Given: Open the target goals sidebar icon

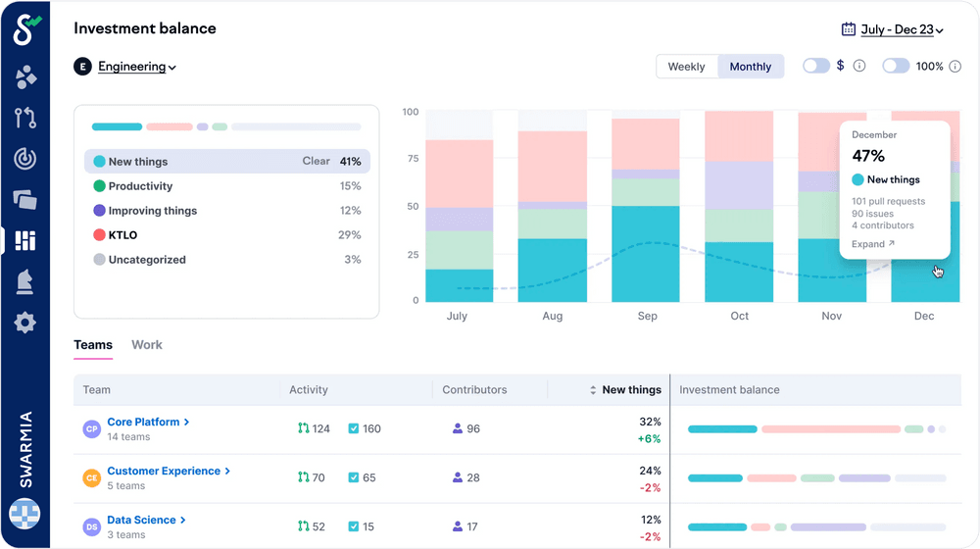Looking at the screenshot, I should point(25,159).
